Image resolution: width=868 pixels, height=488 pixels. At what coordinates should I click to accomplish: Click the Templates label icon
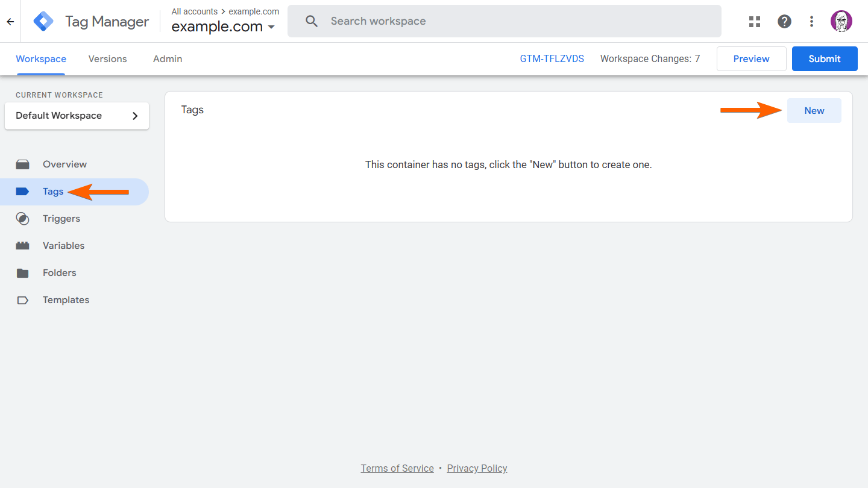point(23,300)
